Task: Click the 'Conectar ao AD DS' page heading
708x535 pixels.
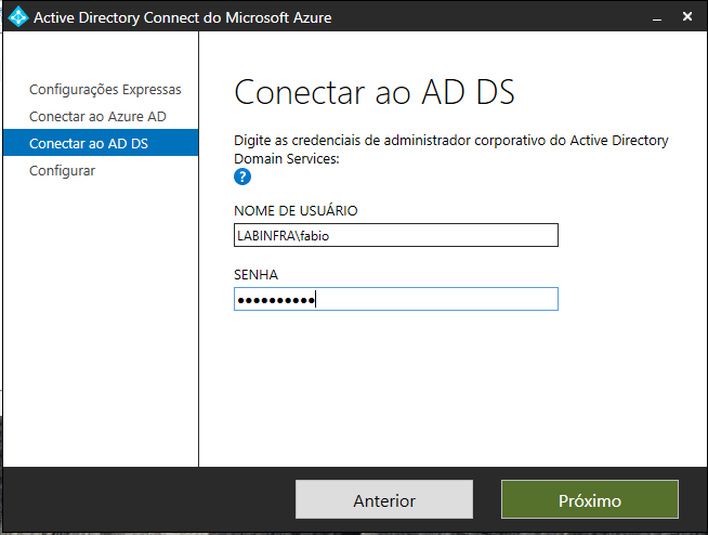Action: click(374, 93)
